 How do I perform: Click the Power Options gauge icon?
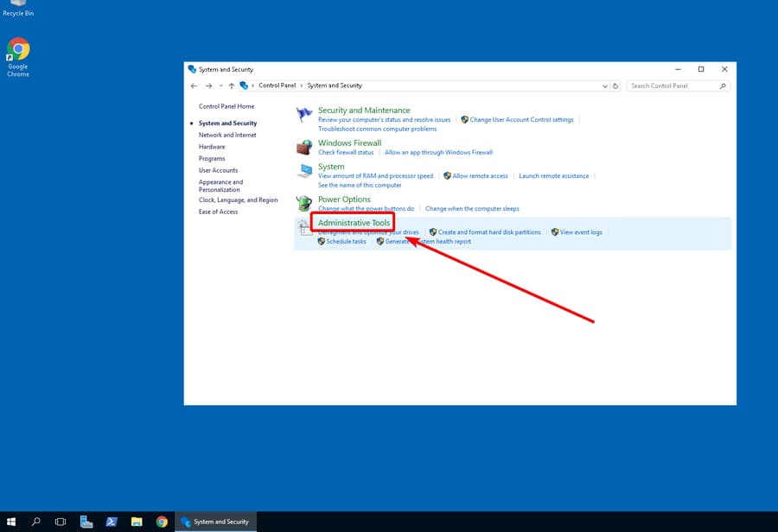click(304, 203)
